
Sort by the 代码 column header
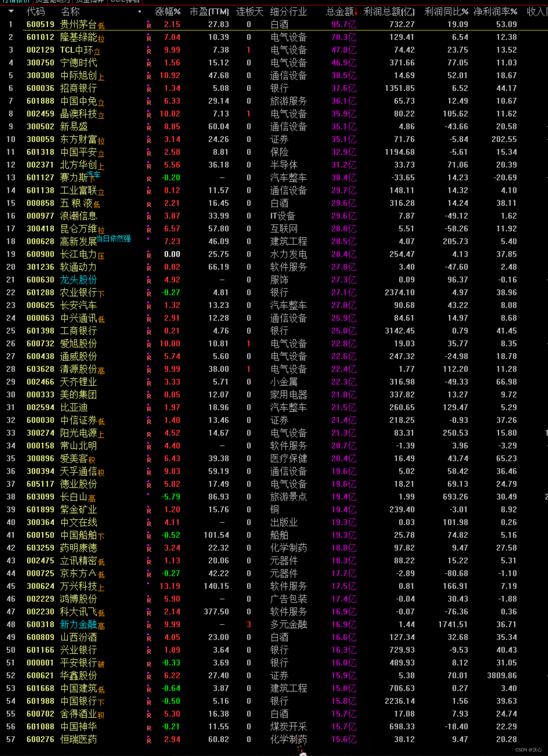tap(36, 12)
